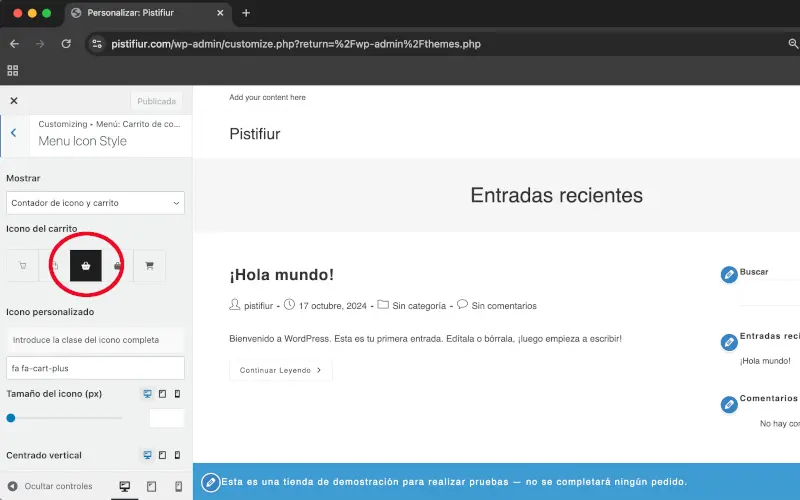
Task: Switch preview to desktop in footer bar
Action: (x=124, y=486)
